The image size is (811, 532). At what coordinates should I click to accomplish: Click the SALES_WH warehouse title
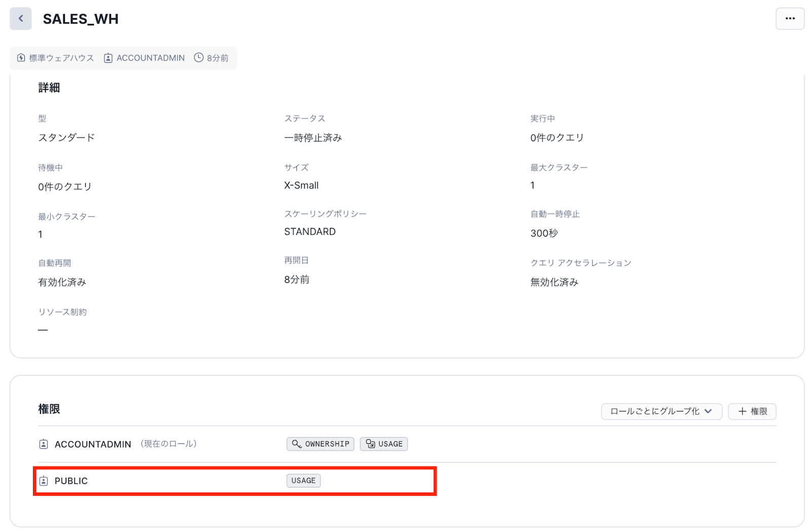[x=81, y=19]
